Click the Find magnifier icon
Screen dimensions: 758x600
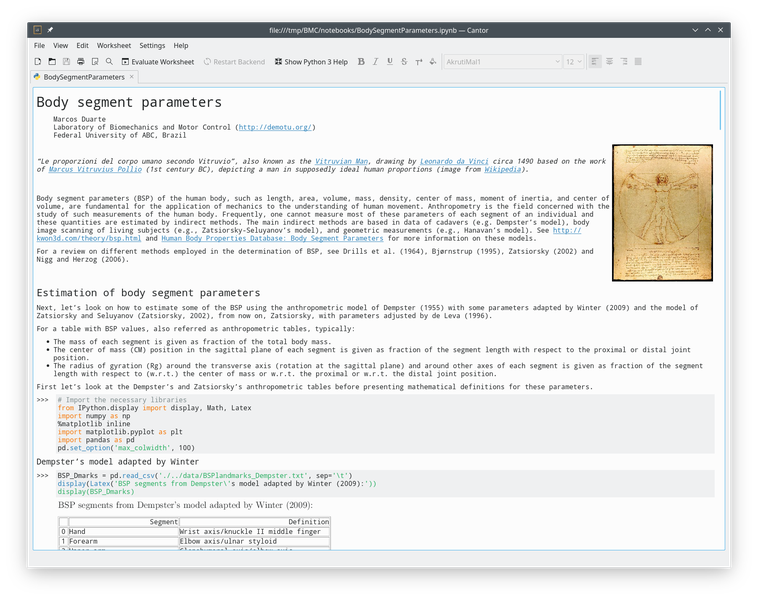[x=109, y=61]
